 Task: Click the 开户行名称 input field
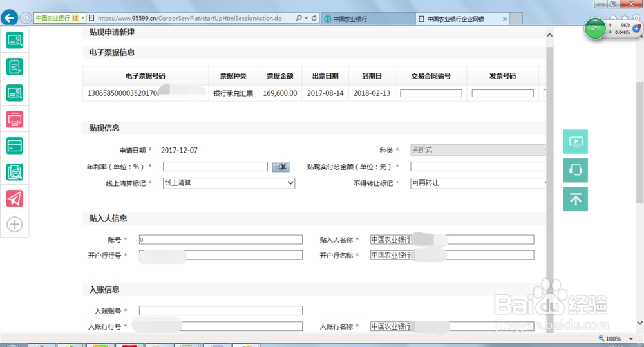(452, 255)
